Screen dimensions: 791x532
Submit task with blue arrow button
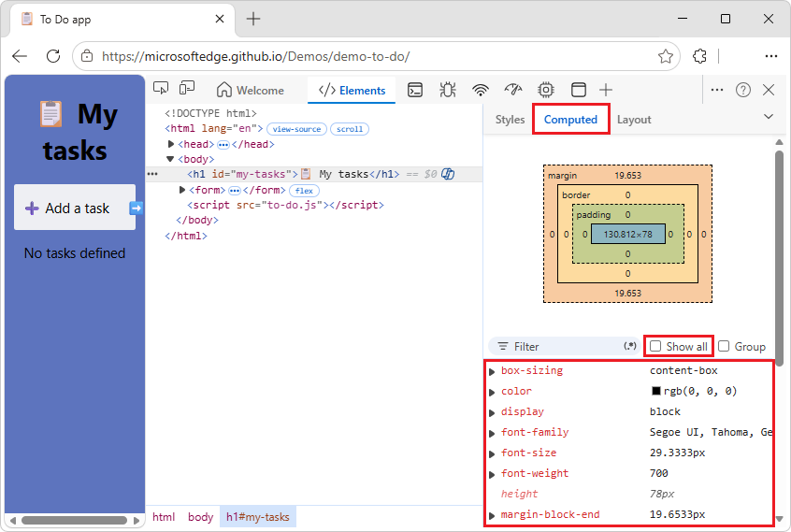137,208
